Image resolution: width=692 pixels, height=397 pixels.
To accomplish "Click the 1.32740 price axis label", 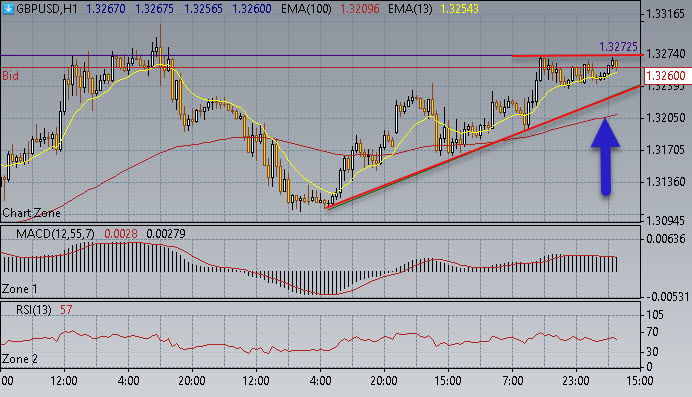I will click(x=666, y=54).
